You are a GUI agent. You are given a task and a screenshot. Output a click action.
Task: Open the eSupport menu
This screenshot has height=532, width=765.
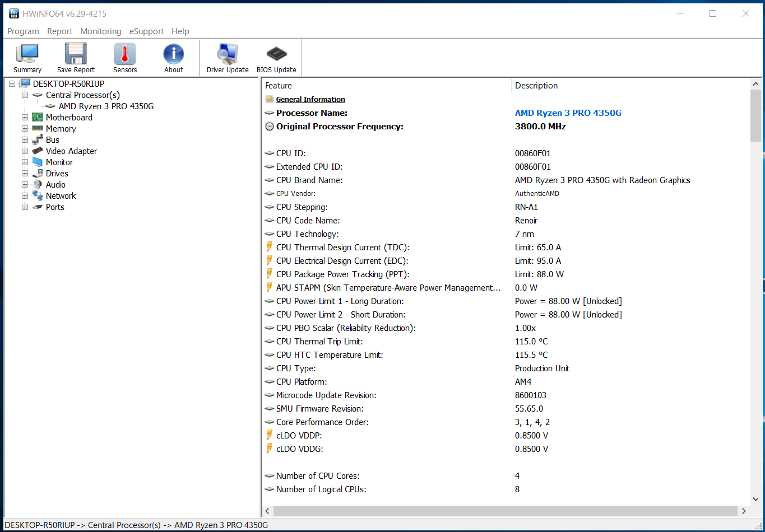coord(146,31)
